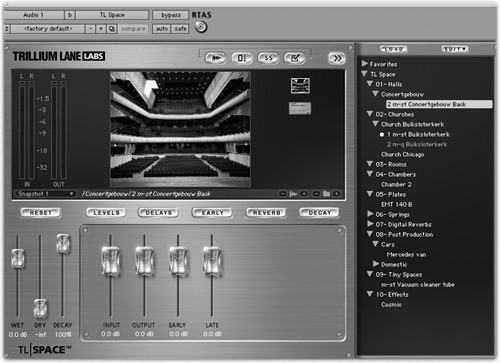Switch to the EARLY tab button
The image size is (500, 363).
coord(212,213)
